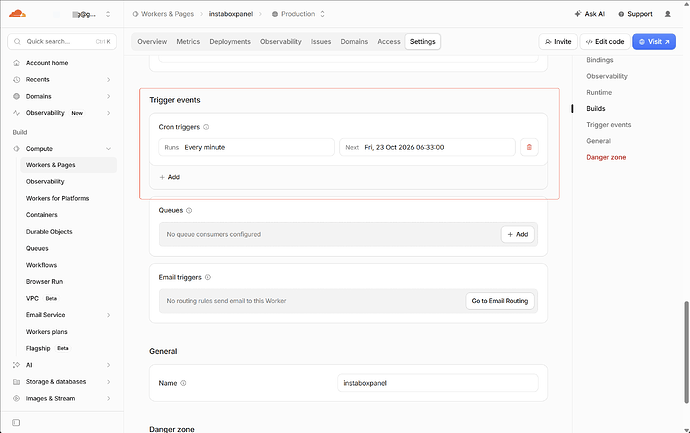Click the Email triggers info icon

tap(208, 277)
